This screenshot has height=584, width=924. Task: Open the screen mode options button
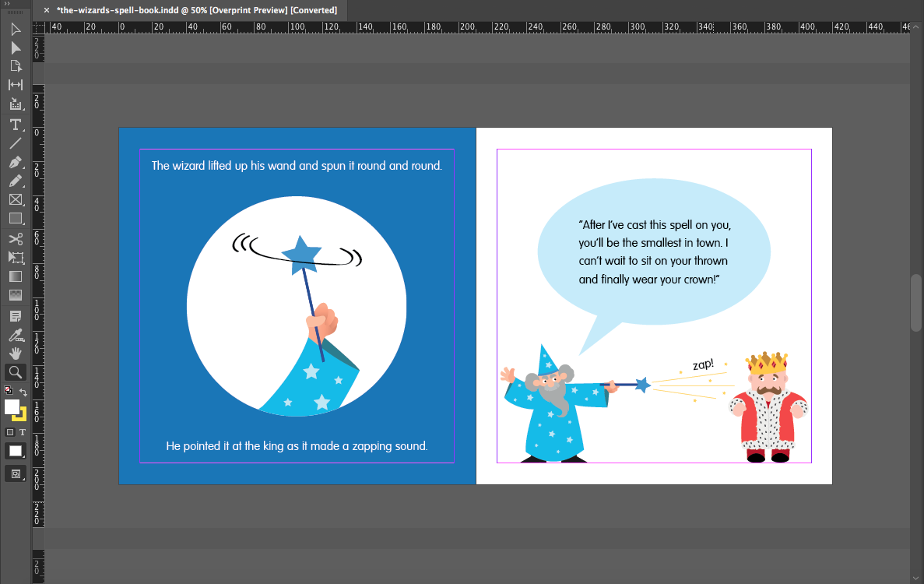pyautogui.click(x=16, y=473)
